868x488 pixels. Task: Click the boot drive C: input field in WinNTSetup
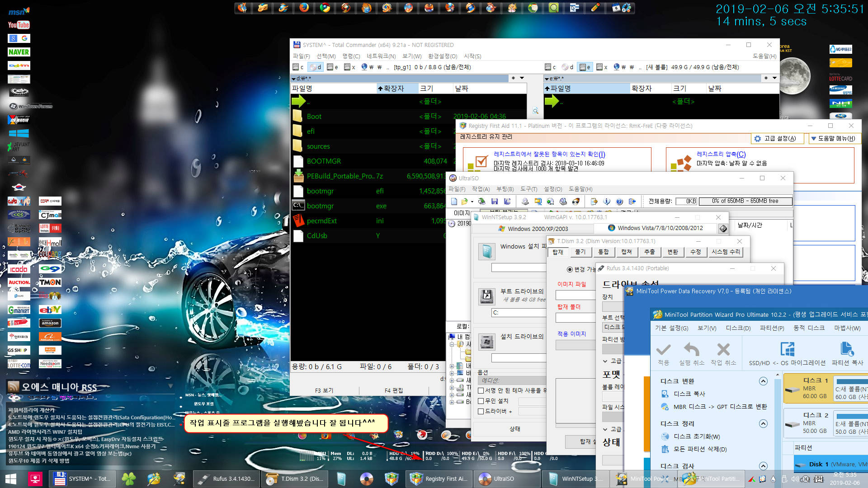(518, 312)
